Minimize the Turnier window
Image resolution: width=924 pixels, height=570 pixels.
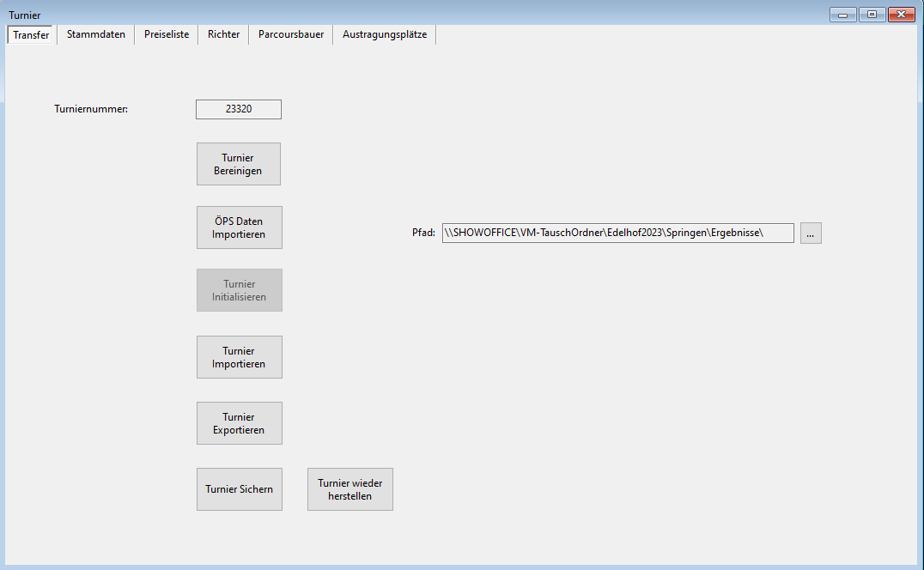pos(842,14)
